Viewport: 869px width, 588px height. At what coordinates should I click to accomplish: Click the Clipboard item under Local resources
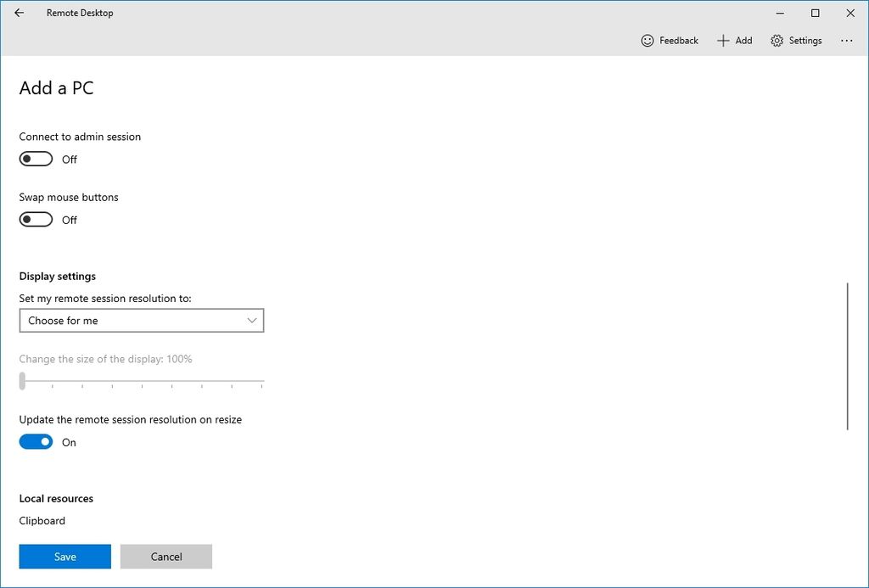42,520
